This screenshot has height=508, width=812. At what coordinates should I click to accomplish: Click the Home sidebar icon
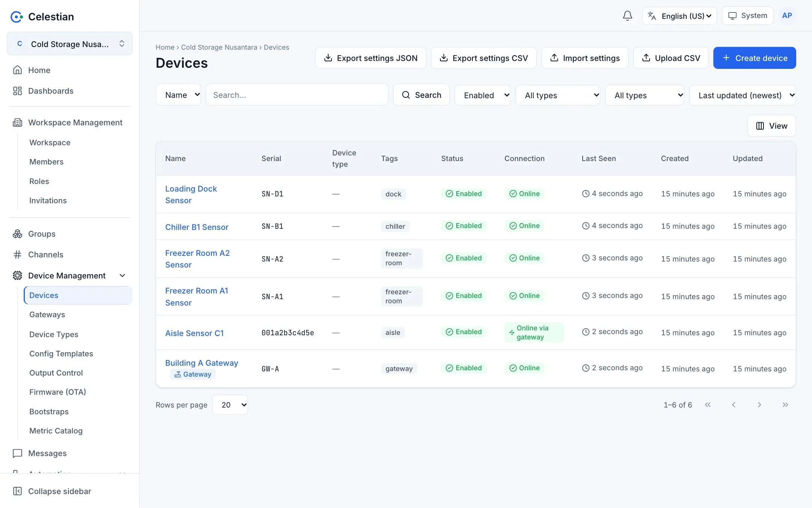(x=17, y=70)
